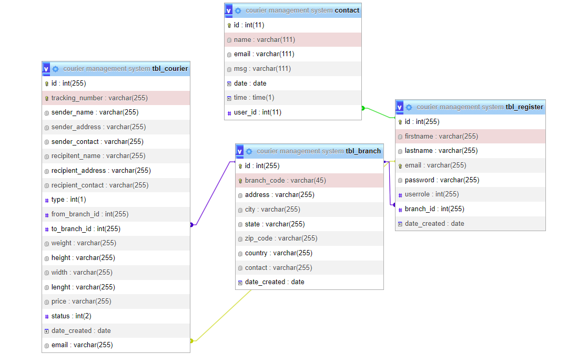Image resolution: width=588 pixels, height=364 pixels.
Task: Click the key icon beside email in tbl_register
Action: [x=400, y=165]
